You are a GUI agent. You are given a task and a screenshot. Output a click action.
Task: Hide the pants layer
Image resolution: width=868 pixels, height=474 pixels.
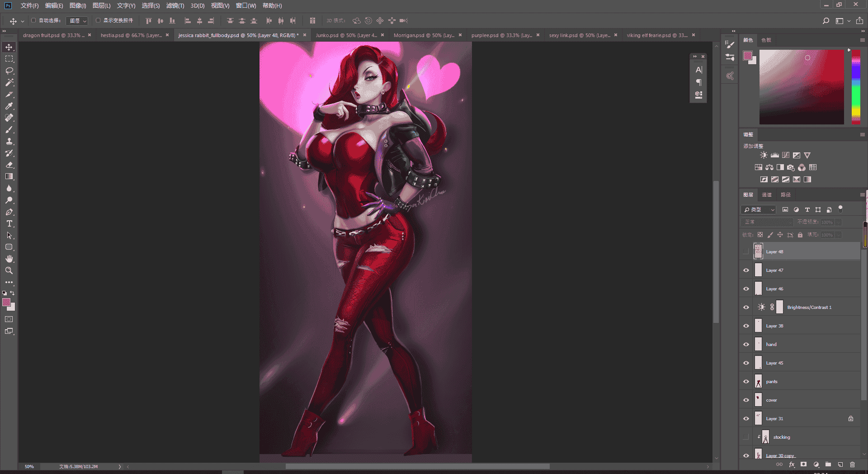click(x=746, y=382)
